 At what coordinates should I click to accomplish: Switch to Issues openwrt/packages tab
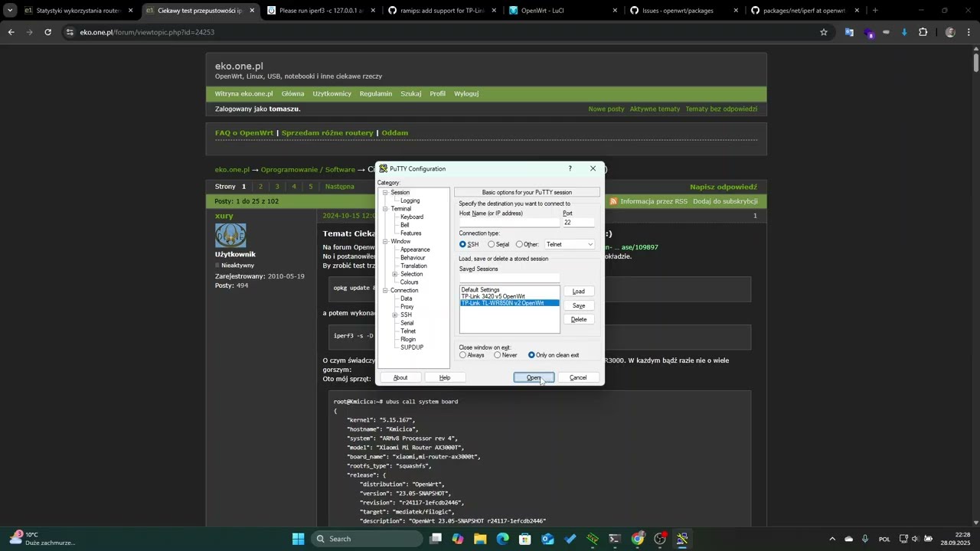tap(683, 11)
